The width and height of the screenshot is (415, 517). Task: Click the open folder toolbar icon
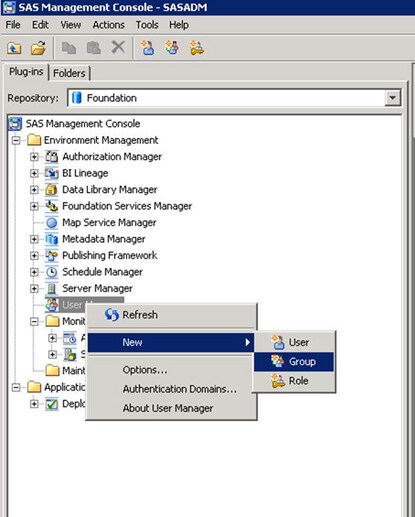pyautogui.click(x=38, y=49)
